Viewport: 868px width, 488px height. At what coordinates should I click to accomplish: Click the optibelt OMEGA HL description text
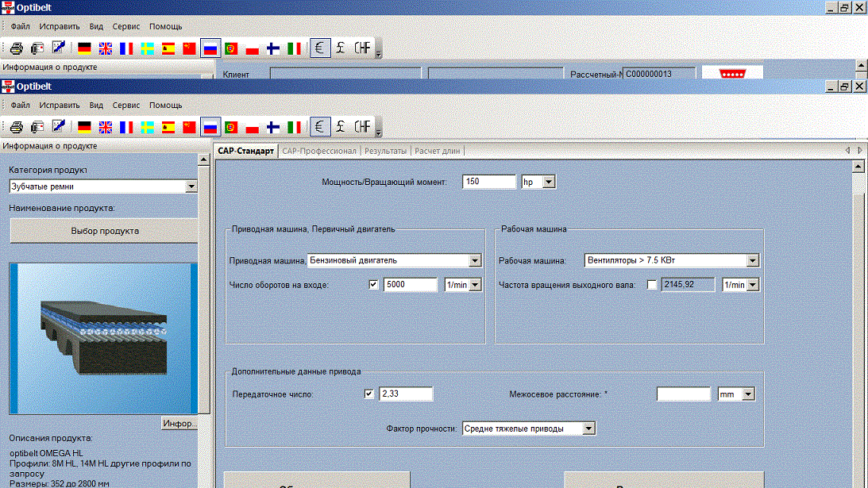46,453
